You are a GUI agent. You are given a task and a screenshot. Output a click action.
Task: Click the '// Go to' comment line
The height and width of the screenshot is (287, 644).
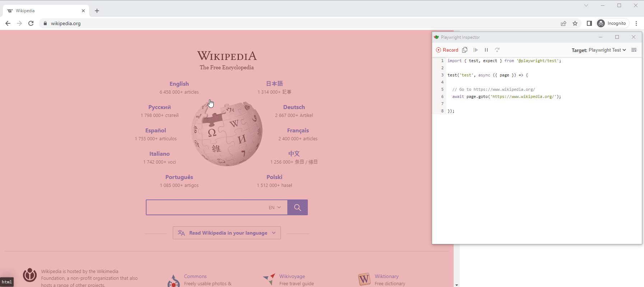click(x=494, y=89)
